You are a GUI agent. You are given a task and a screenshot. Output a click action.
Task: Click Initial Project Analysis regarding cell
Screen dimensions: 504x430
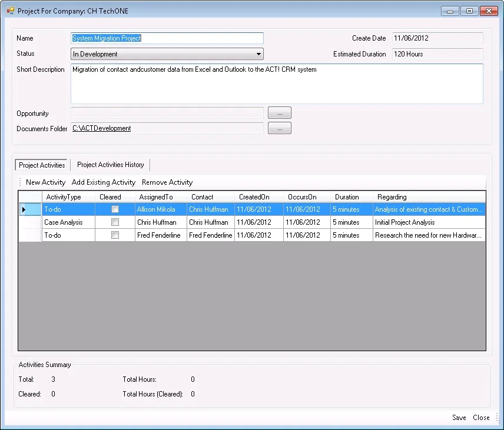(429, 222)
